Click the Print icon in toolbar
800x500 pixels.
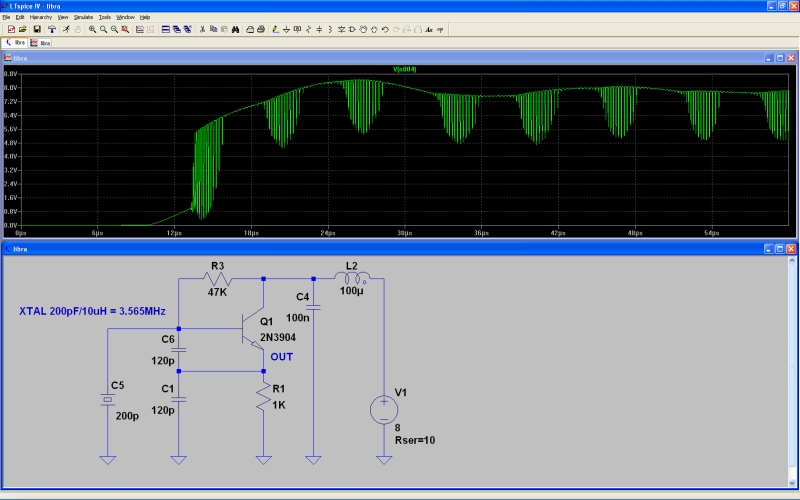[260, 29]
